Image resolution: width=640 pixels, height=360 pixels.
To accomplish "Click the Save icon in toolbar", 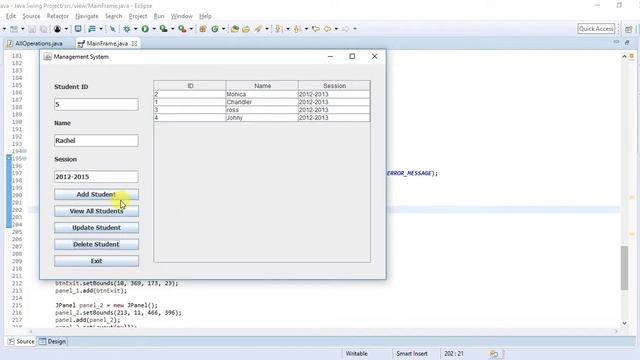I will coord(32,29).
